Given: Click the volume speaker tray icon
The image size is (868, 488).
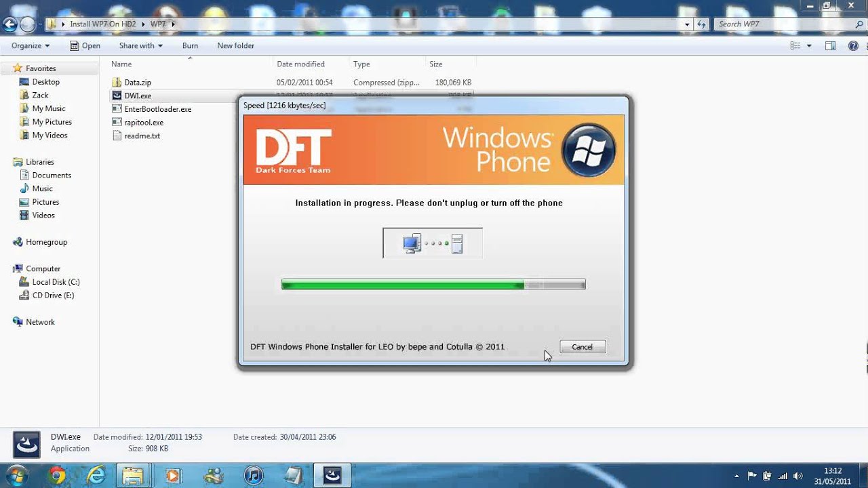Looking at the screenshot, I should click(798, 476).
